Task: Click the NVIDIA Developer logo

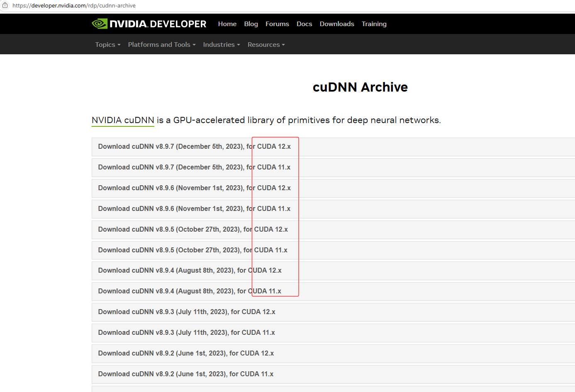Action: point(149,24)
